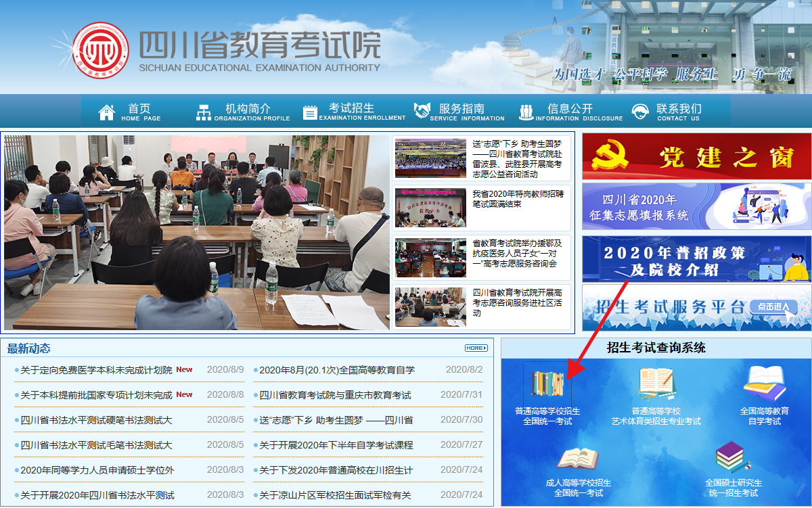
Task: Click the Sichuan Educational Examination Authority logo
Action: [x=100, y=51]
